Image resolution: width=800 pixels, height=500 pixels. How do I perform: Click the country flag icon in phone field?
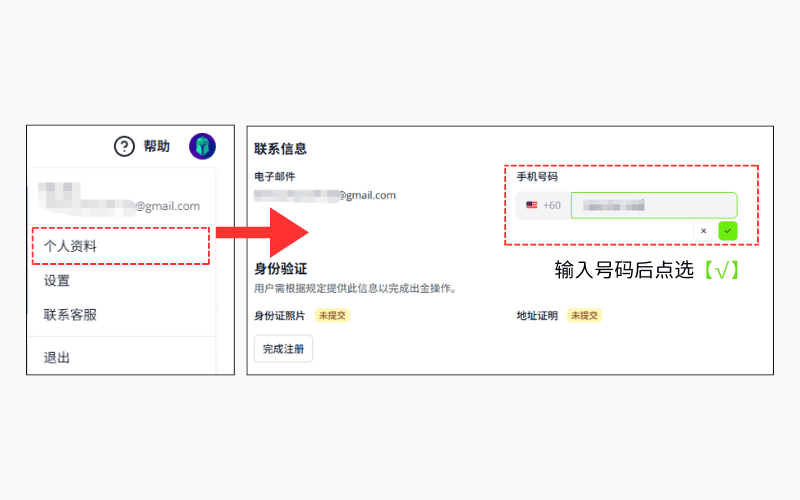(x=532, y=205)
